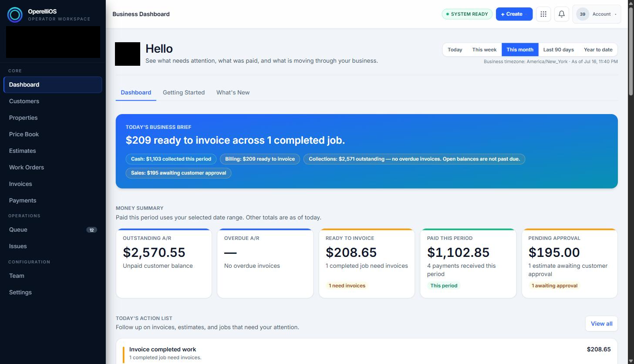This screenshot has height=364, width=634.
Task: Open Payments in the sidebar
Action: tap(53, 200)
